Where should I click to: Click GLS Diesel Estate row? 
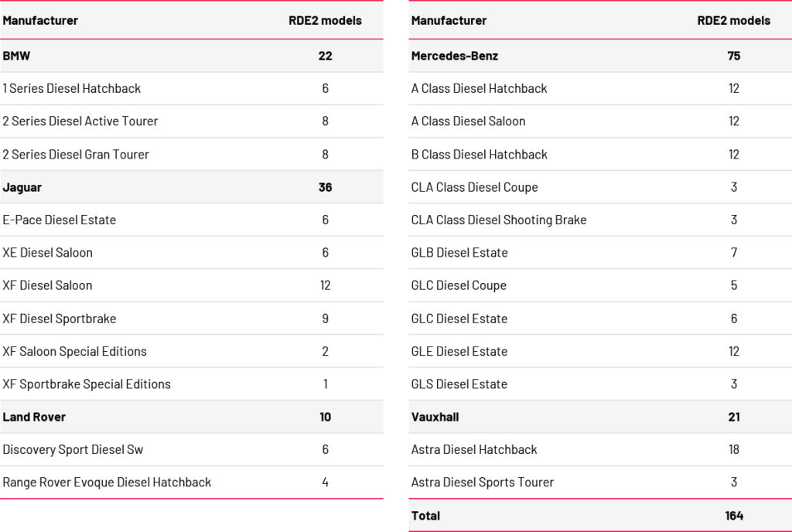click(459, 384)
